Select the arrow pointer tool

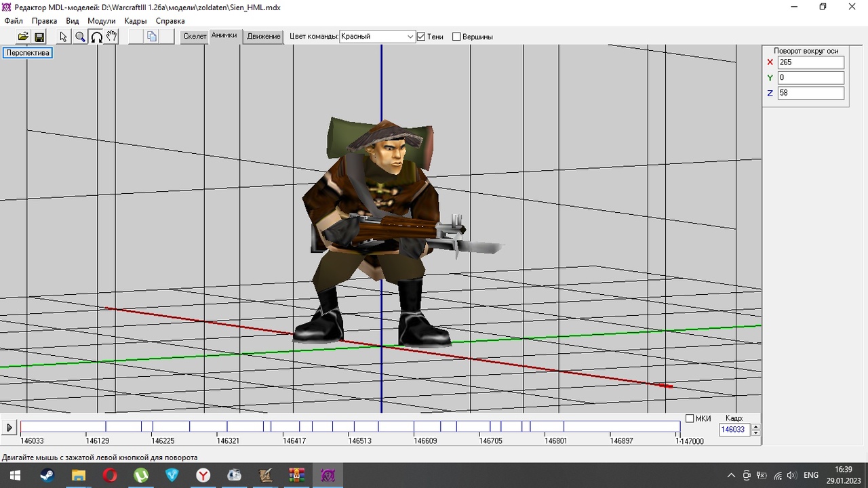click(x=64, y=37)
